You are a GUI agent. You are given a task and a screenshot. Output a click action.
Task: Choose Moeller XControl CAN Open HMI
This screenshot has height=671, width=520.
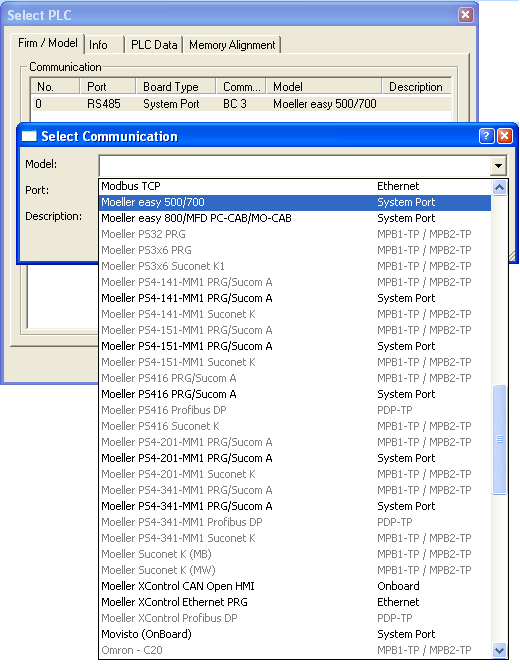[295, 586]
